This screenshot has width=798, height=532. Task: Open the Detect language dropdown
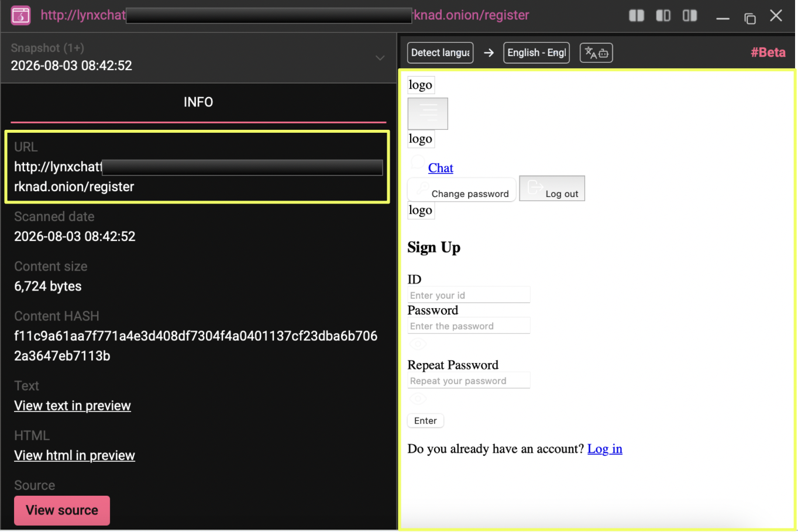pos(441,53)
